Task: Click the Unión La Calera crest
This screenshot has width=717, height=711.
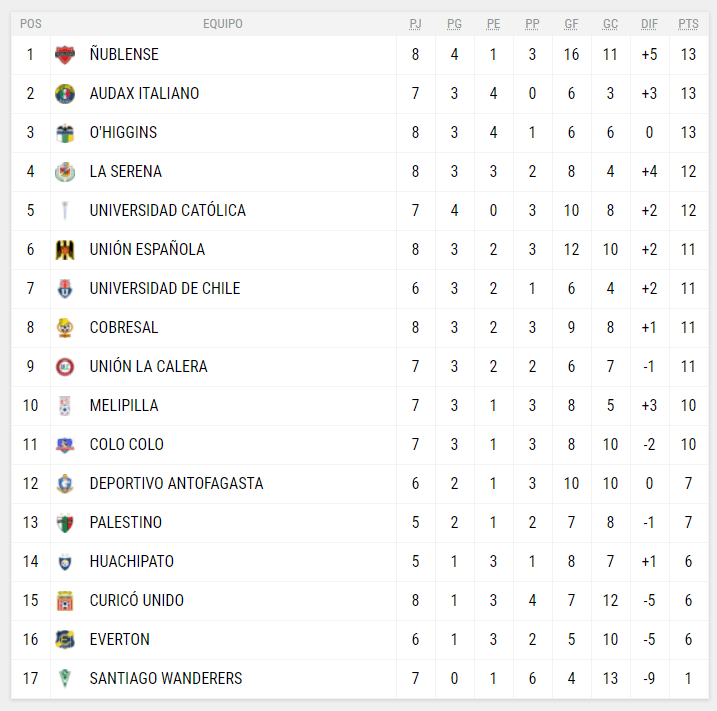Action: pos(65,367)
